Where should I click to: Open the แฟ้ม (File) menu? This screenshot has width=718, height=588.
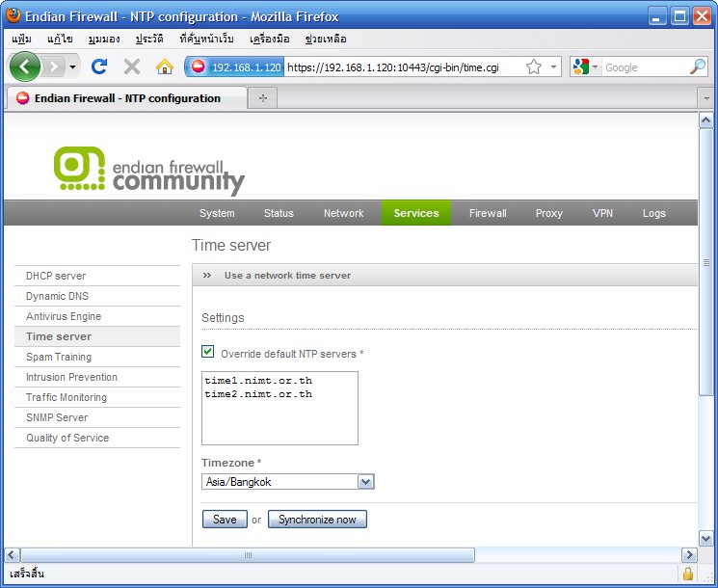(x=21, y=39)
